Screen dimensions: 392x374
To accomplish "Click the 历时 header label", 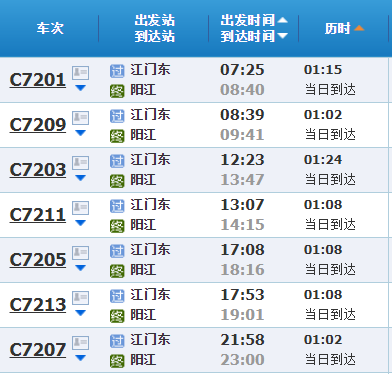I will click(338, 28).
